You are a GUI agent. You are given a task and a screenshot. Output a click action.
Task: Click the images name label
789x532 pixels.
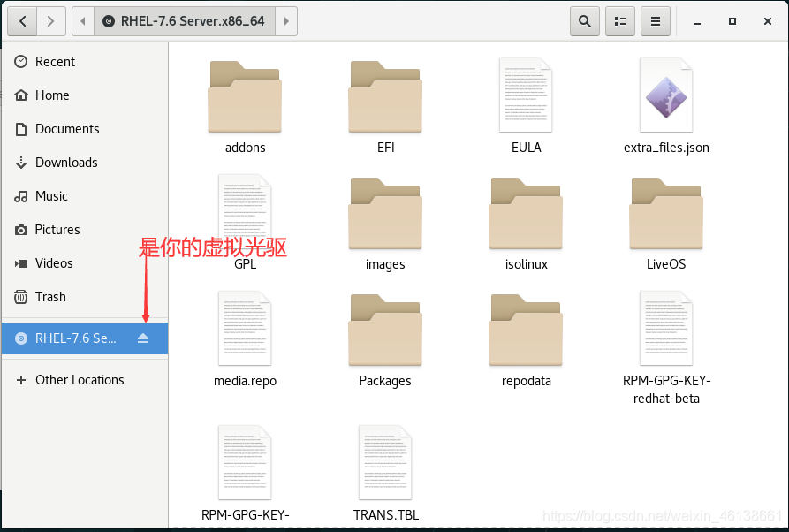click(x=385, y=264)
